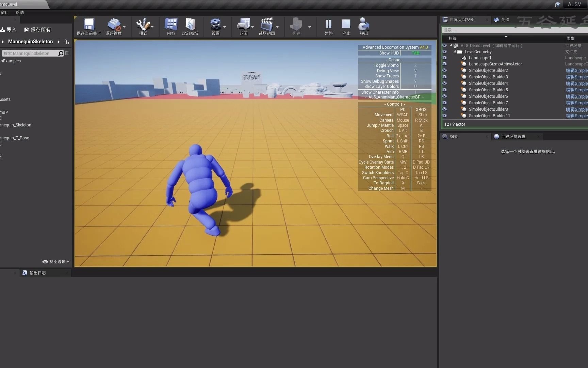Image resolution: width=588 pixels, height=368 pixels.
Task: Switch to the Levels tab
Action: click(505, 20)
